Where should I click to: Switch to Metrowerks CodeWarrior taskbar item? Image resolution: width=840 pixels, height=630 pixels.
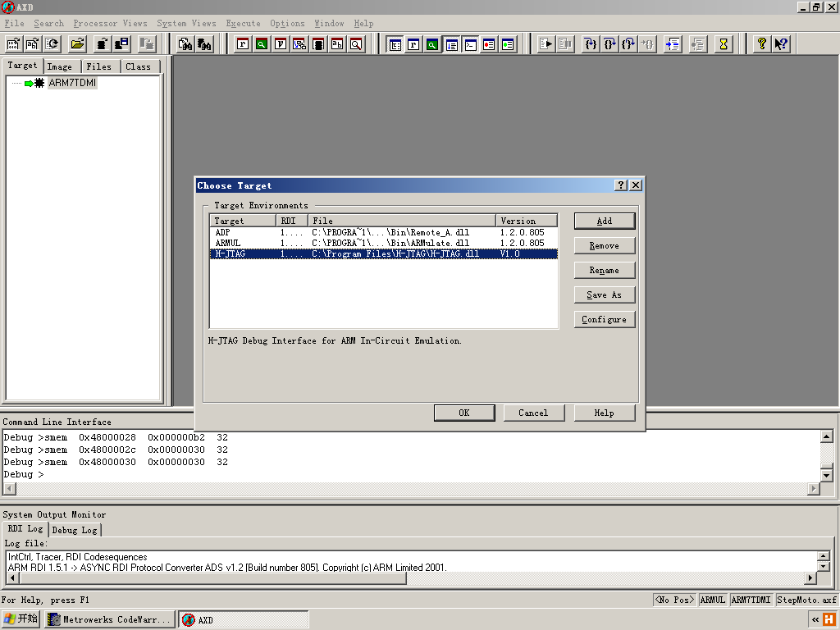(110, 620)
